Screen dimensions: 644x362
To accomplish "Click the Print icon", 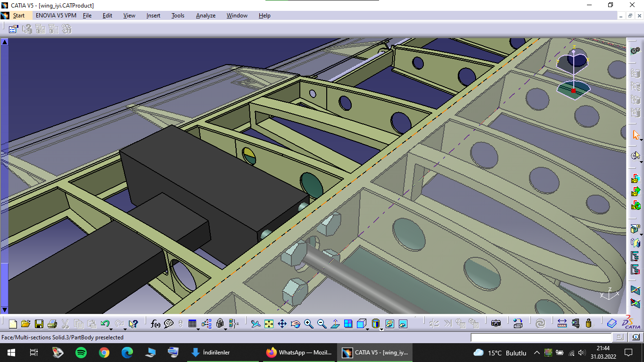I will point(52,324).
